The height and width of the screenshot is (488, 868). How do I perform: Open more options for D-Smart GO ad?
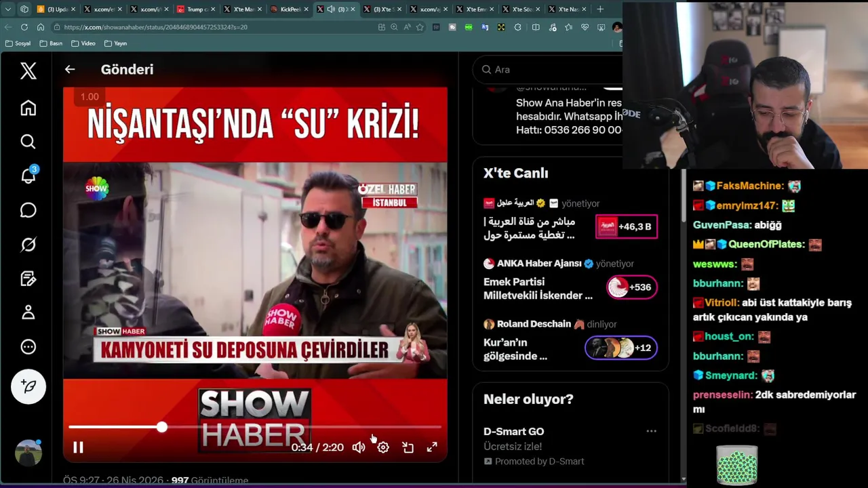coord(651,431)
